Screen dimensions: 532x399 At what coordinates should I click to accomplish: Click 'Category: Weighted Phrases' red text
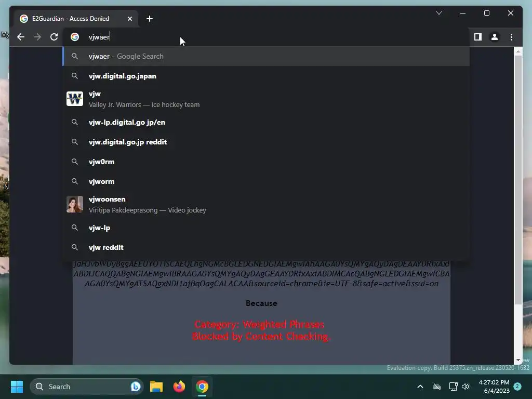(x=259, y=324)
